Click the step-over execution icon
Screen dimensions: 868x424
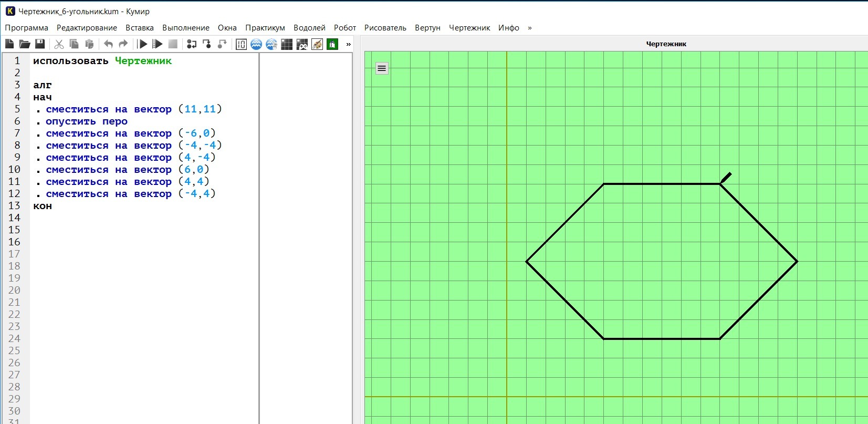coord(192,44)
